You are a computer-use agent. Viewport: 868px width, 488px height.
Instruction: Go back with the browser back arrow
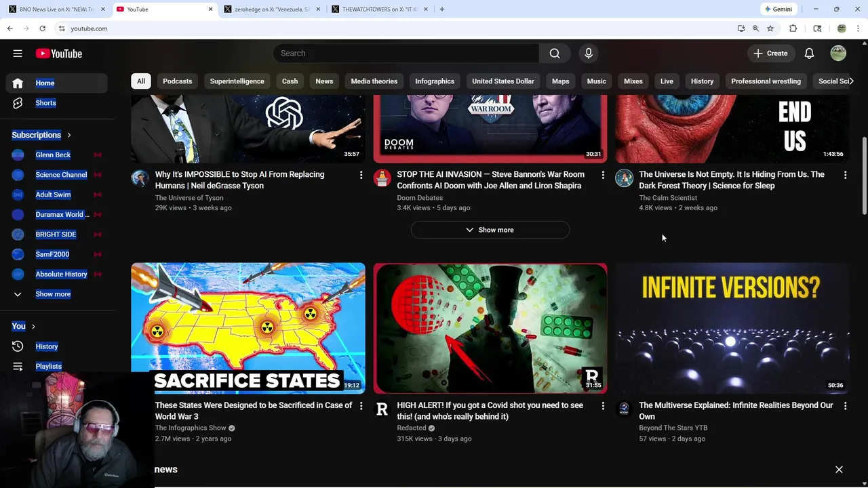coord(9,28)
